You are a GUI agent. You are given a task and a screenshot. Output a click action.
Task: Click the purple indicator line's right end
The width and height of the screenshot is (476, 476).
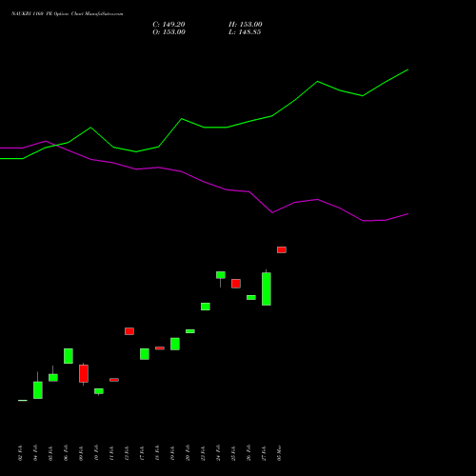point(407,214)
